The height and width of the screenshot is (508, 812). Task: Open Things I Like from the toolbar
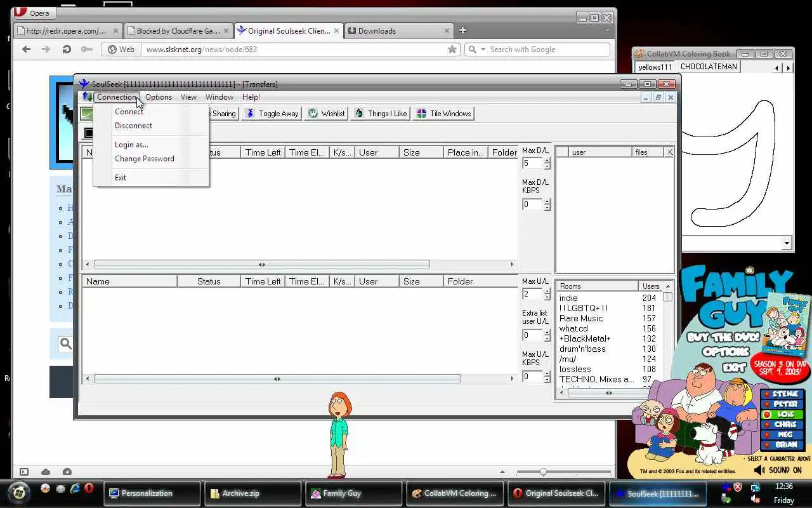point(381,113)
